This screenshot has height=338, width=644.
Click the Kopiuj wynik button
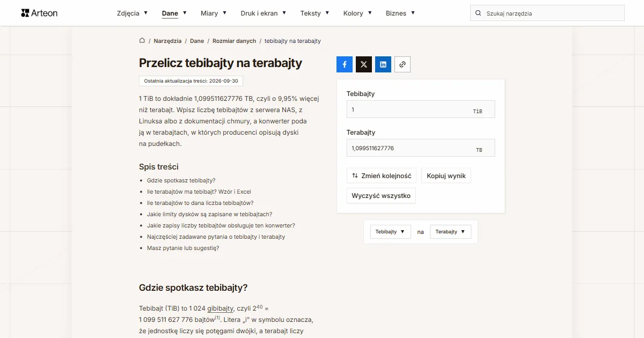(x=446, y=176)
